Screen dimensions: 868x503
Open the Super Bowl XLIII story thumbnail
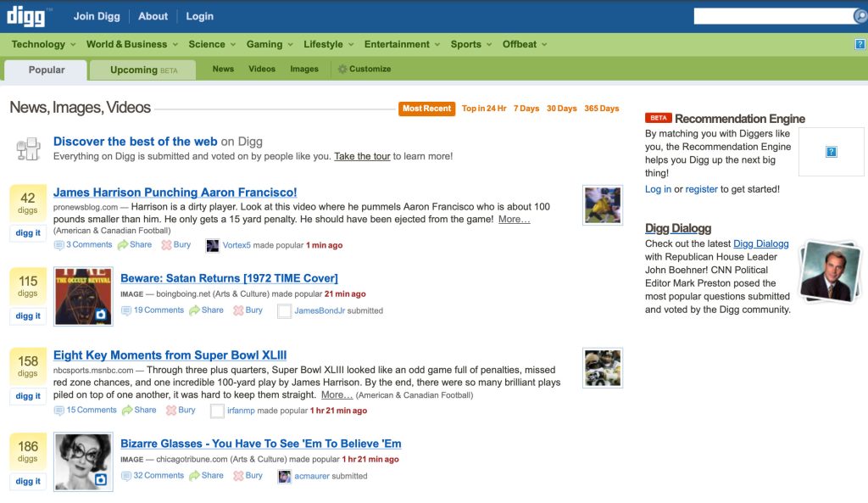(x=603, y=368)
